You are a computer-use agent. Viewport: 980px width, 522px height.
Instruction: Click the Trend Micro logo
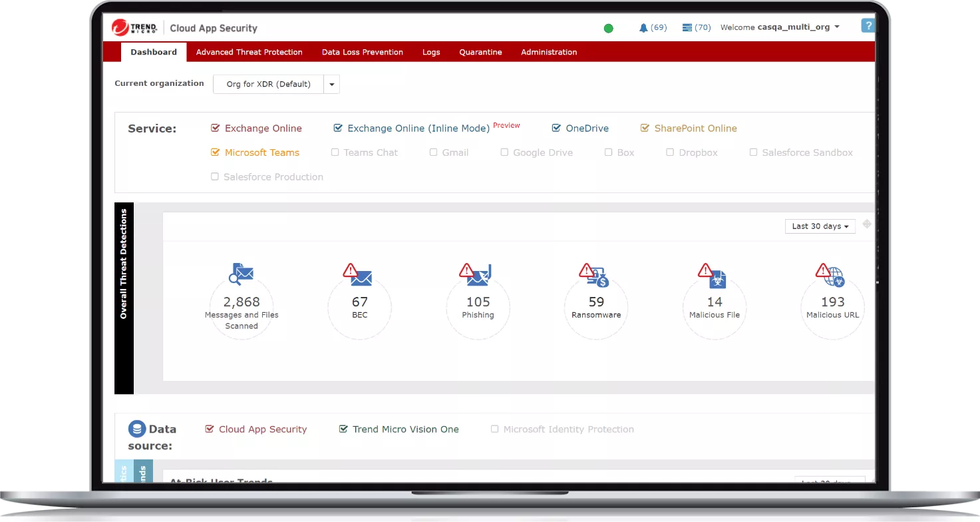(x=134, y=28)
